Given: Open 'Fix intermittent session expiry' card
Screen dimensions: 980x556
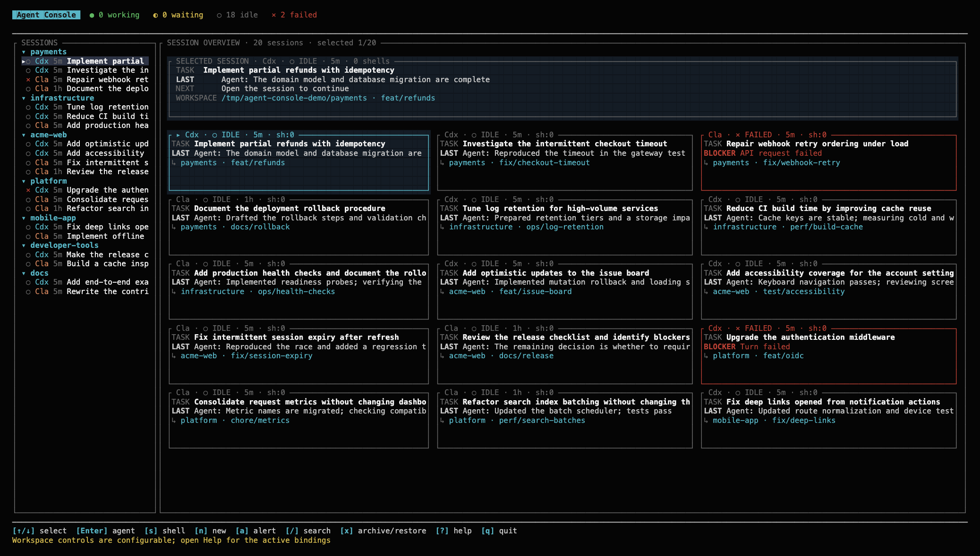Looking at the screenshot, I should click(298, 356).
